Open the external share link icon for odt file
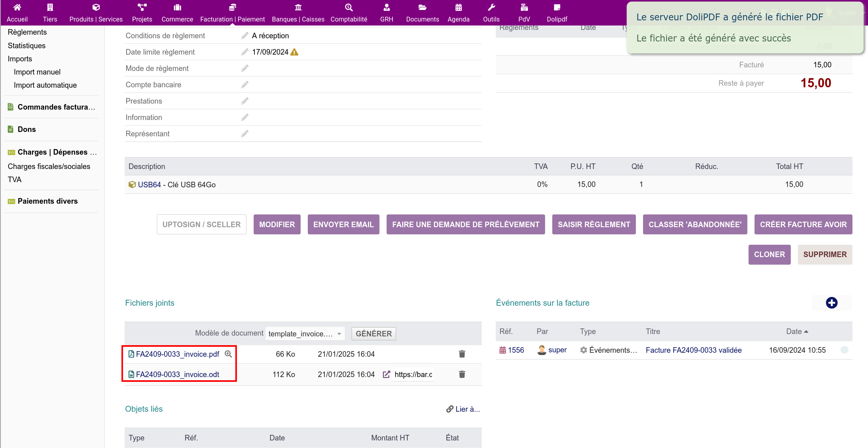This screenshot has width=868, height=448. [x=386, y=374]
